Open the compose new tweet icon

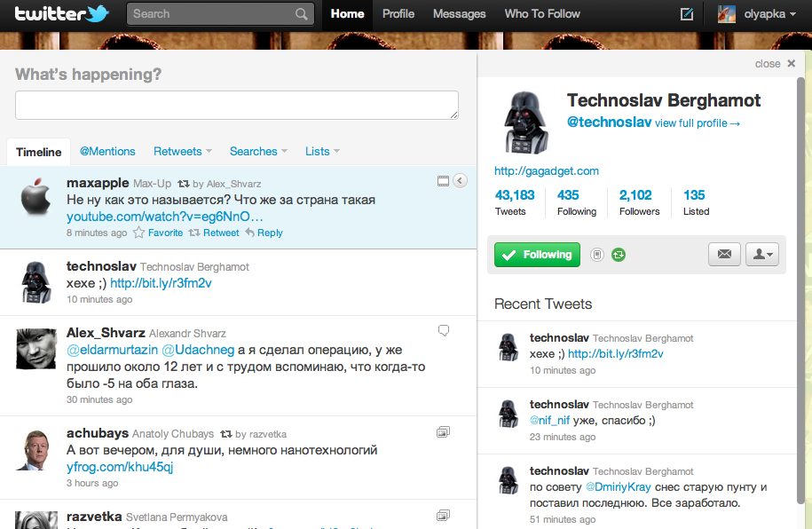click(687, 14)
